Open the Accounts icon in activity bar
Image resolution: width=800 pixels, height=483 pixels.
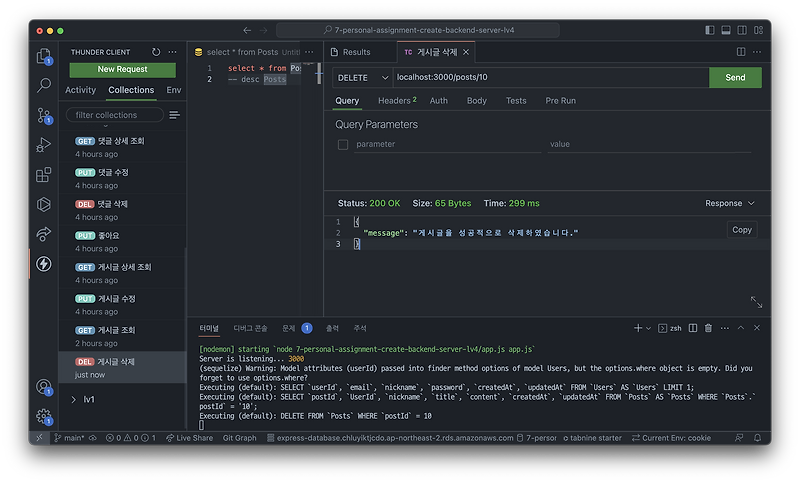click(44, 387)
